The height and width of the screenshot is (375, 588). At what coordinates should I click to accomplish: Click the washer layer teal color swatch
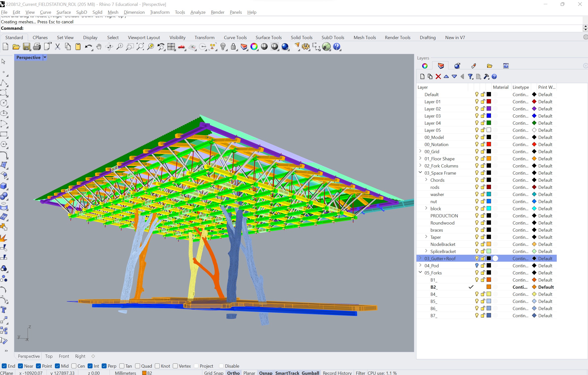[489, 194]
